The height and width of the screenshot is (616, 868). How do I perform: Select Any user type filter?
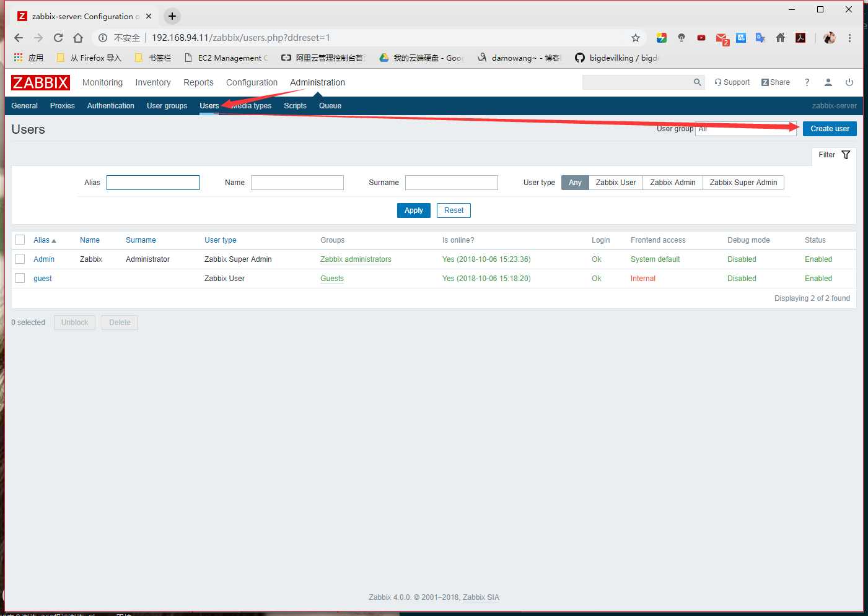(575, 183)
